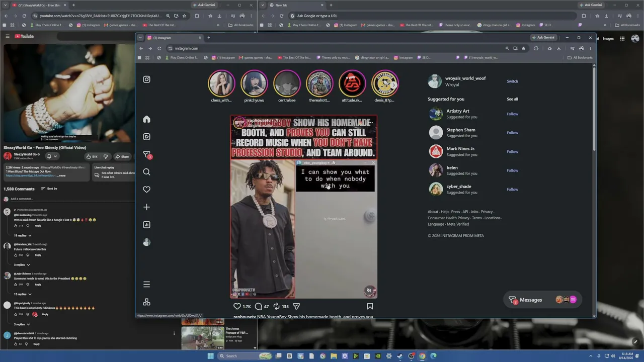Reload the Instagram page

(159, 48)
